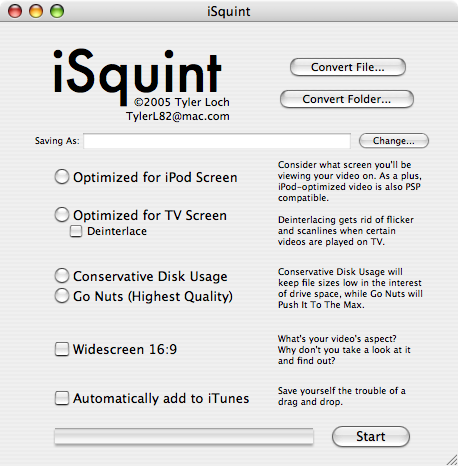Image resolution: width=458 pixels, height=466 pixels.
Task: Click the 'Consider what screen you'll be' description
Action: click(x=350, y=181)
